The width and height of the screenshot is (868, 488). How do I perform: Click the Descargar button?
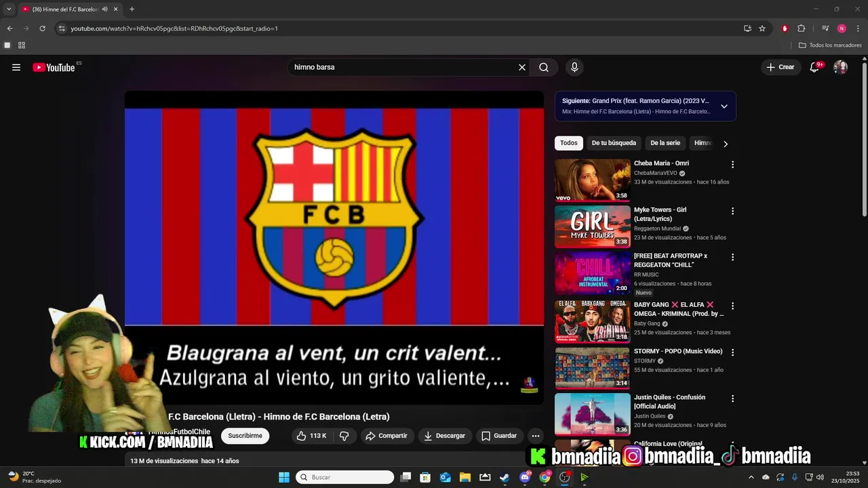pos(444,436)
